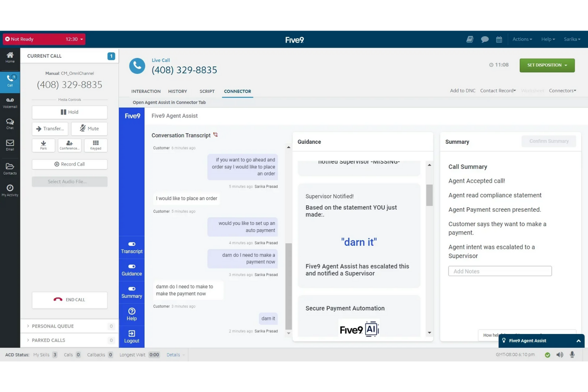Open the Actions menu
The height and width of the screenshot is (392, 588).
pyautogui.click(x=522, y=39)
